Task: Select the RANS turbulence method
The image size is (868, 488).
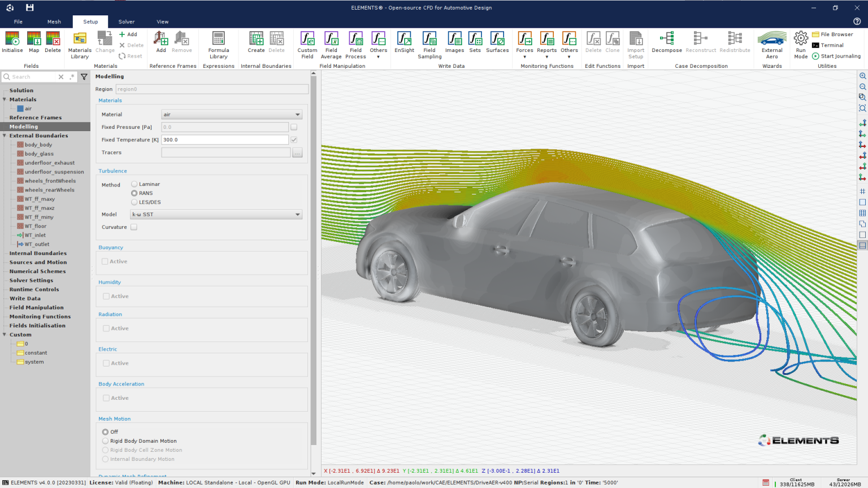Action: coord(134,193)
